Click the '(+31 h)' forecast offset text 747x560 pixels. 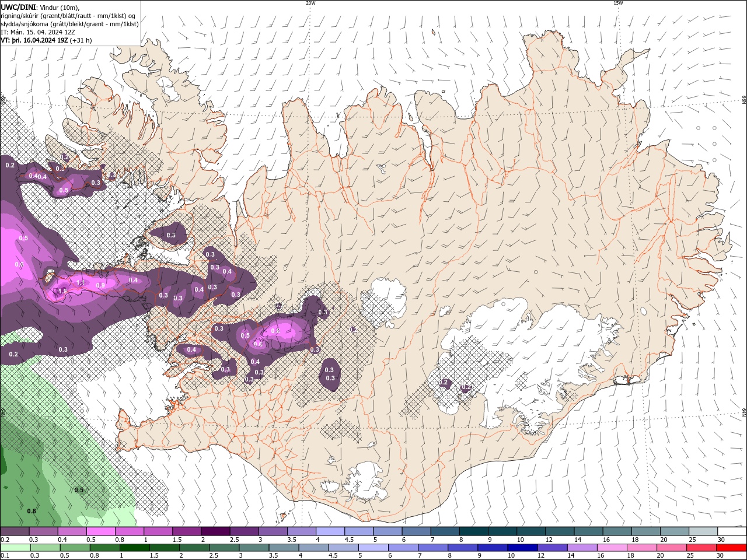pos(81,40)
